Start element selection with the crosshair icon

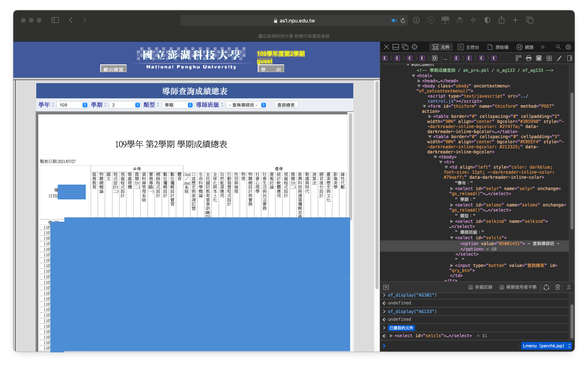[x=414, y=47]
